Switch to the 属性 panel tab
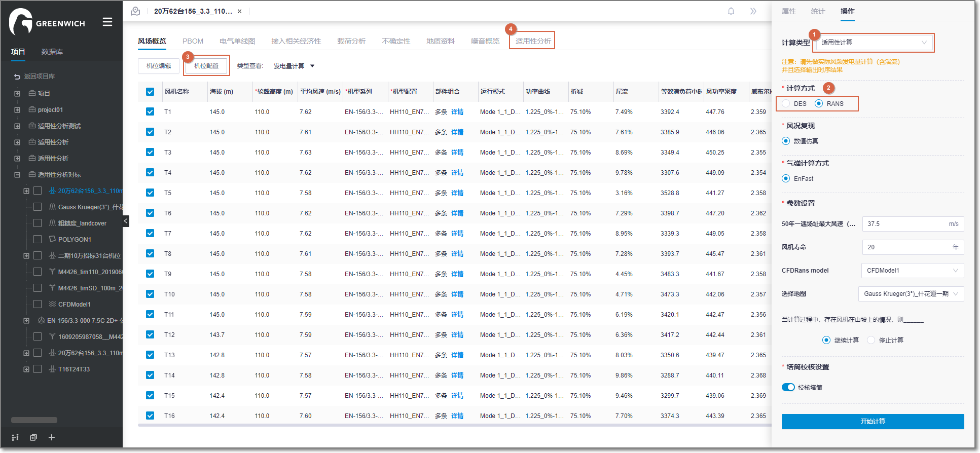This screenshot has height=453, width=980. click(x=789, y=11)
